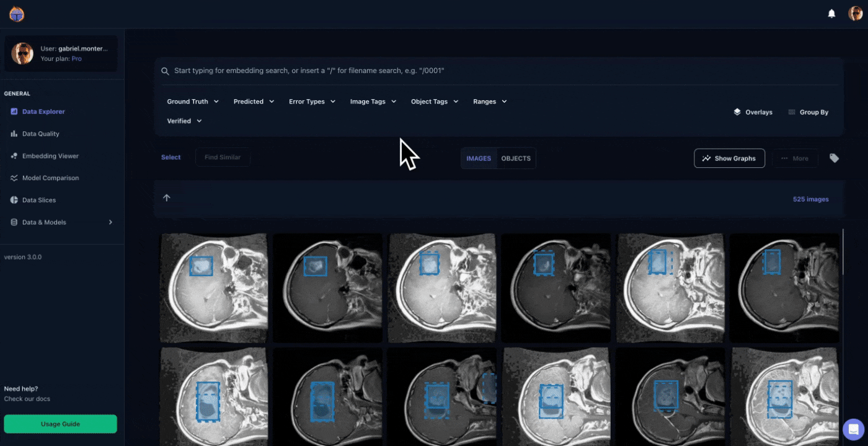Open the chat support bubble
Viewport: 868px width, 446px height.
pyautogui.click(x=853, y=429)
